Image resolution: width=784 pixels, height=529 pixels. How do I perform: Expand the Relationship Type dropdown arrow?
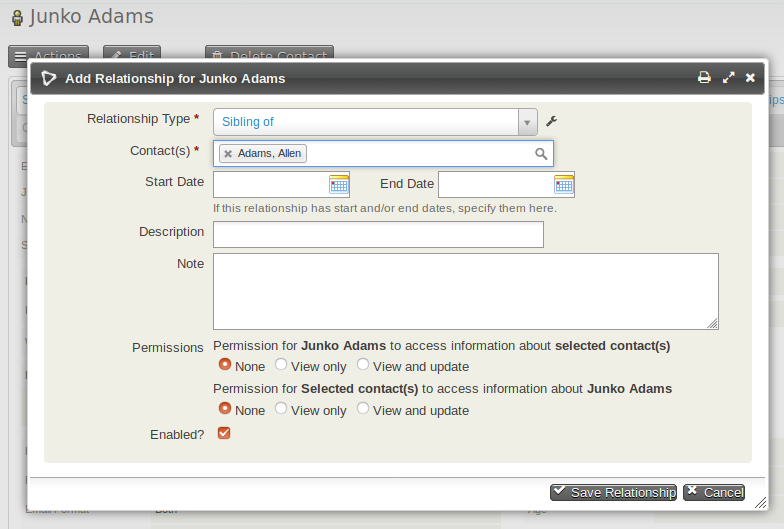(527, 122)
